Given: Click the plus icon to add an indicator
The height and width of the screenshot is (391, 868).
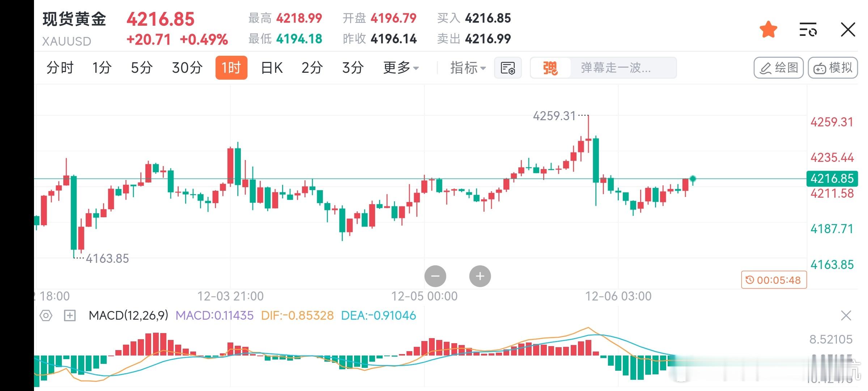Looking at the screenshot, I should click(x=68, y=316).
